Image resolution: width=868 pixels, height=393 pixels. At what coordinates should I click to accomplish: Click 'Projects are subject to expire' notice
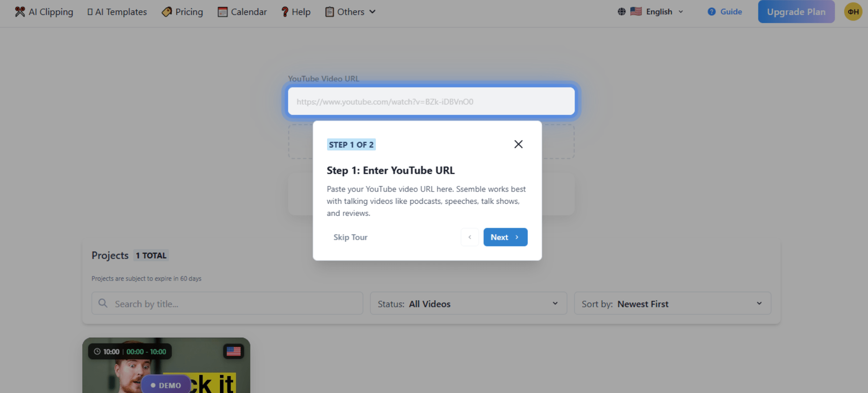tap(146, 279)
